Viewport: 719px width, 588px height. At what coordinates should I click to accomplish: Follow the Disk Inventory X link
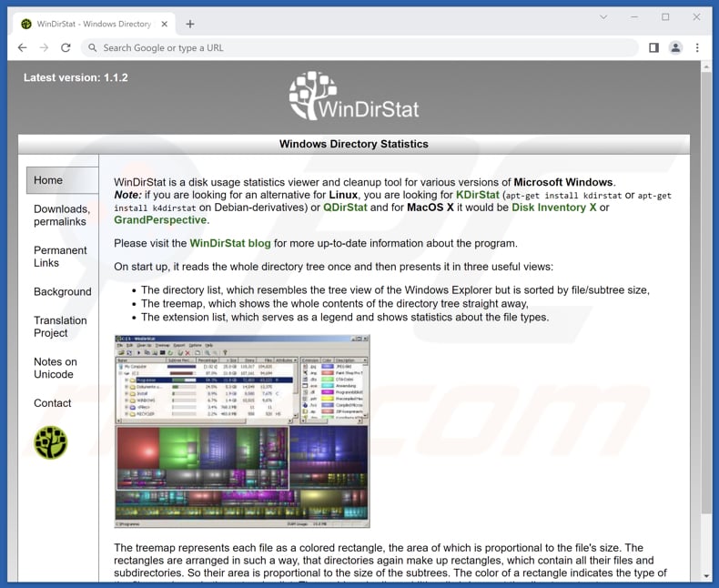click(x=554, y=208)
